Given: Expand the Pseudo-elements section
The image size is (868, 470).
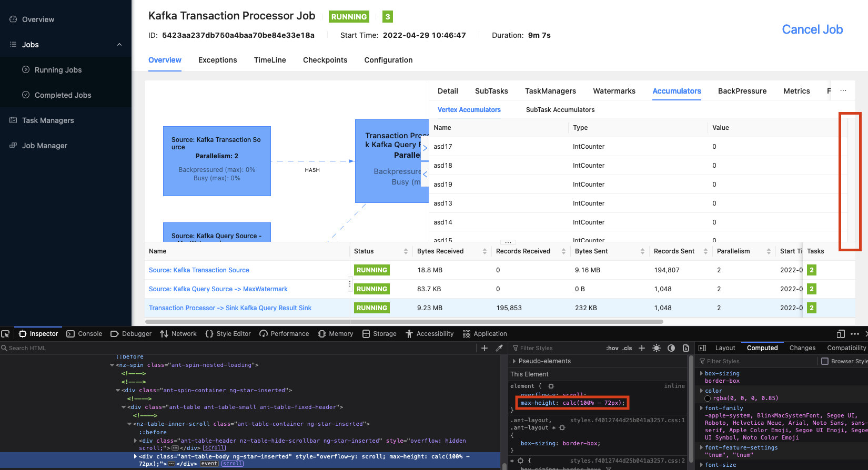Looking at the screenshot, I should pos(514,361).
